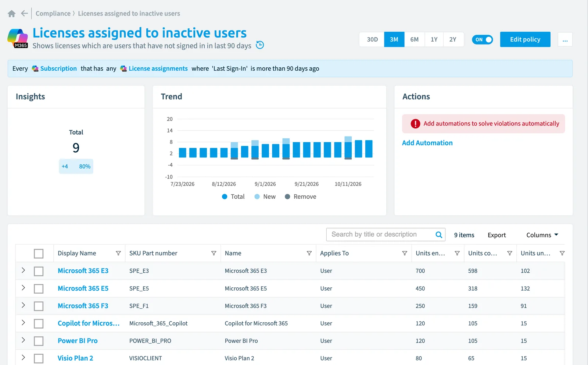588x365 pixels.
Task: Select the Microsoft 365 F3 row checkbox
Action: pyautogui.click(x=39, y=306)
